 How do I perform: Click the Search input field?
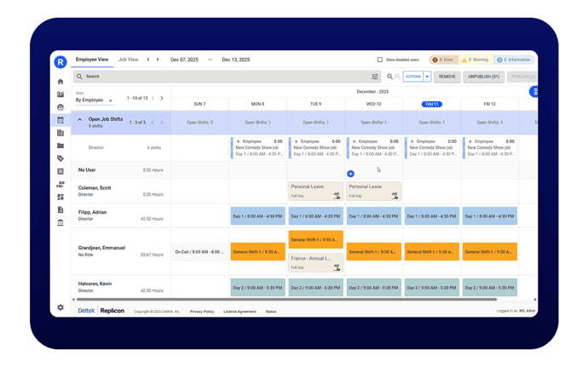[227, 77]
